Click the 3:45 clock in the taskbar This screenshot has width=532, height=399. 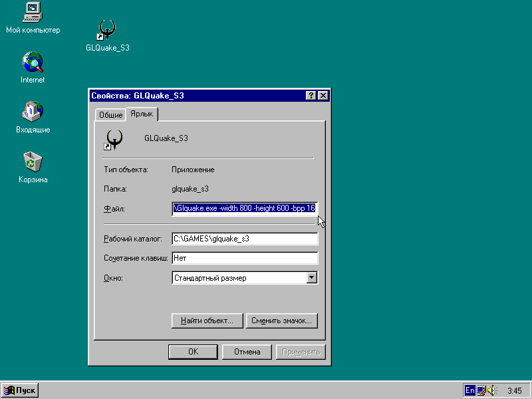coord(514,391)
